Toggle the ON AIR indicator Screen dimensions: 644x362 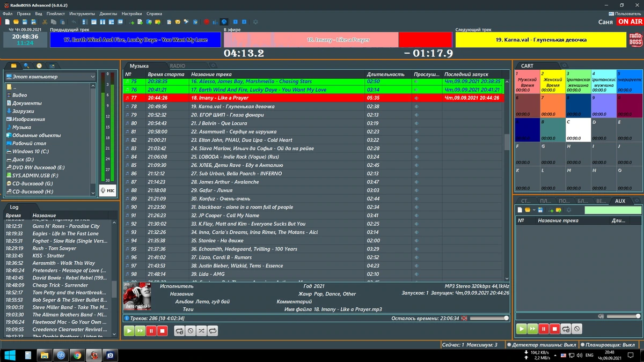630,22
